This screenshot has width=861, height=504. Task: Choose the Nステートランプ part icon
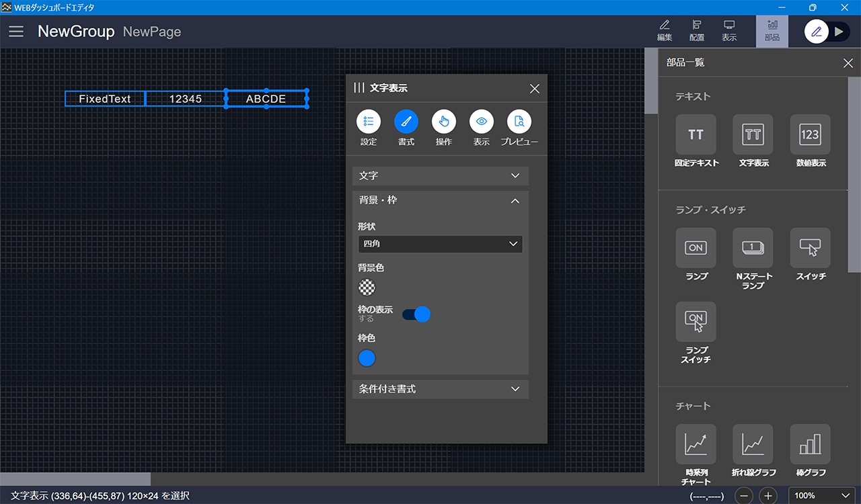pos(753,248)
